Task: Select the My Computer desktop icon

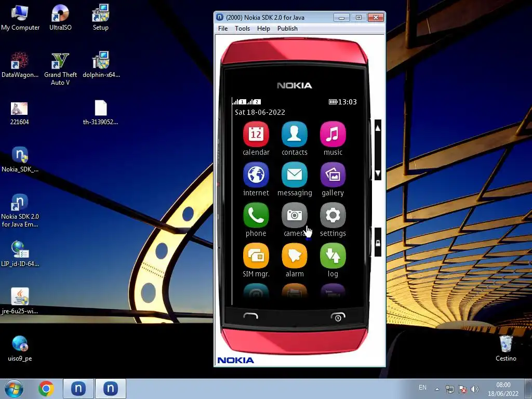Action: pyautogui.click(x=20, y=18)
